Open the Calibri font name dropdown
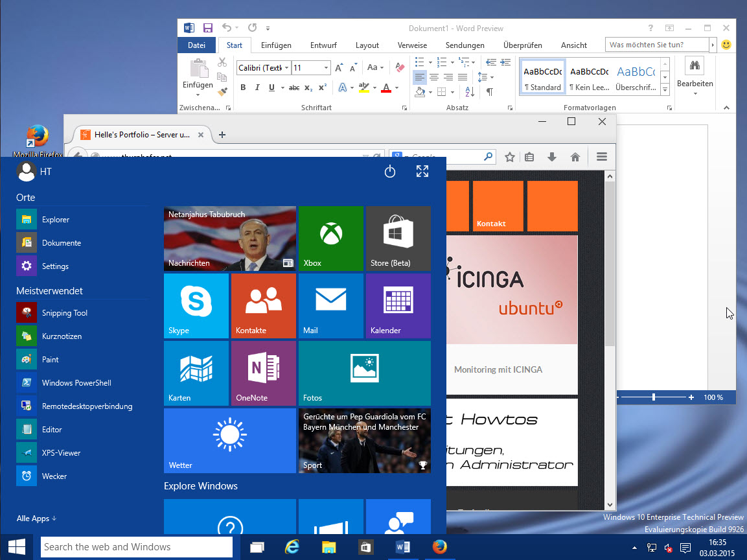This screenshot has width=747, height=560. pyautogui.click(x=287, y=67)
